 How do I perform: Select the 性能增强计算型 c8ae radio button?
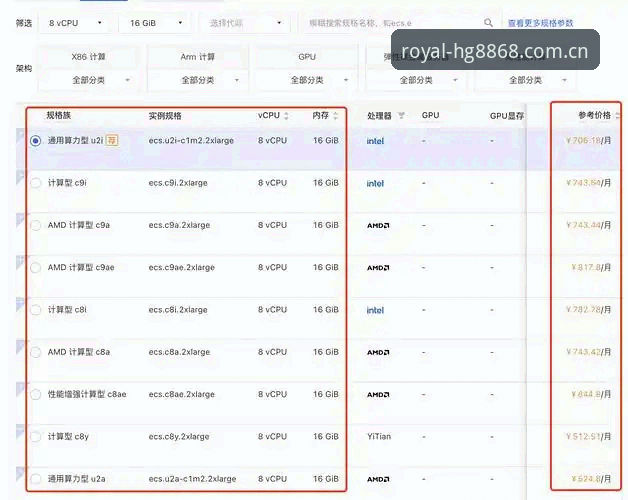tap(36, 395)
